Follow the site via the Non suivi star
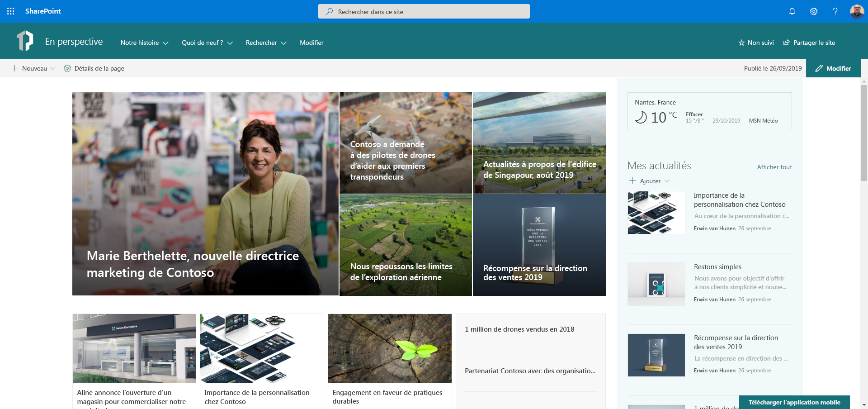Image resolution: width=868 pixels, height=409 pixels. point(741,43)
